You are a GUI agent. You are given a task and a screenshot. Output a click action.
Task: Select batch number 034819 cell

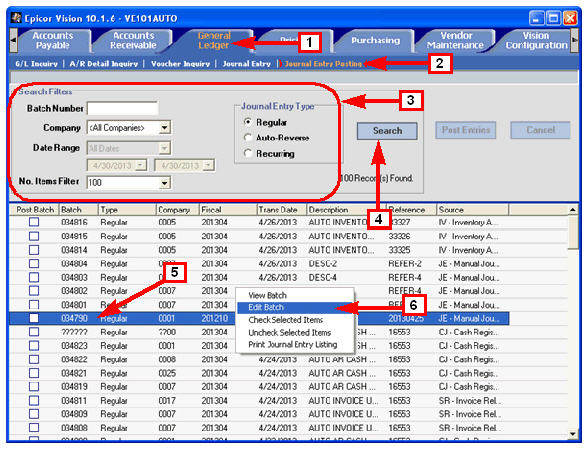pyautogui.click(x=74, y=387)
